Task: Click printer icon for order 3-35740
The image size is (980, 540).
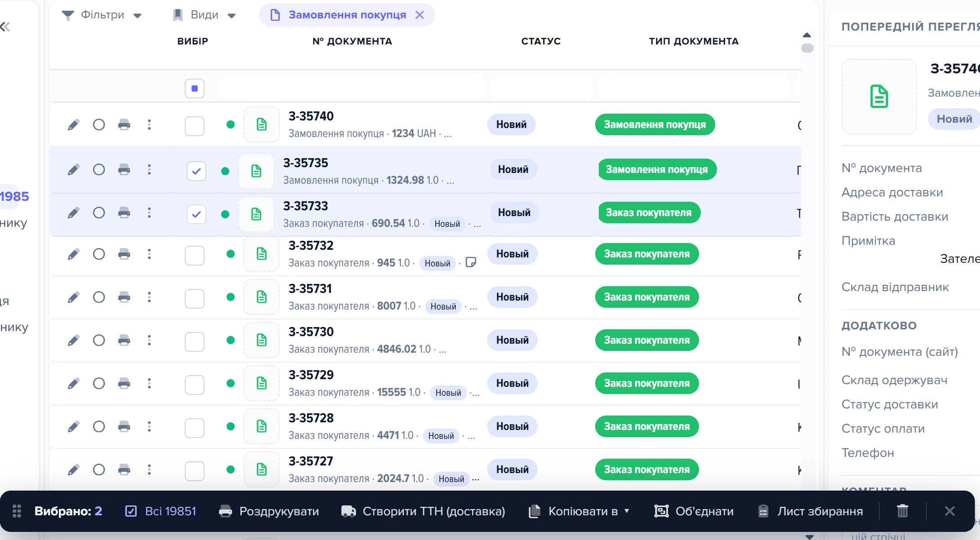Action: [124, 124]
